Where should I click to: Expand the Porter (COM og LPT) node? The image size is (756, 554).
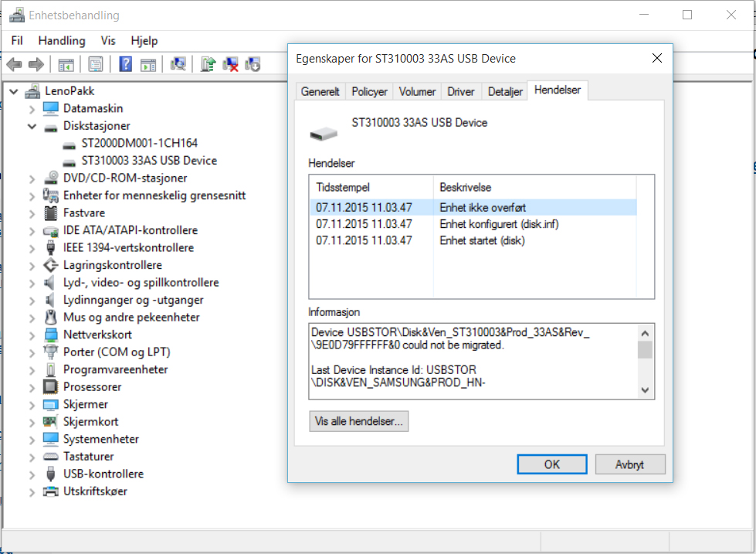point(32,352)
